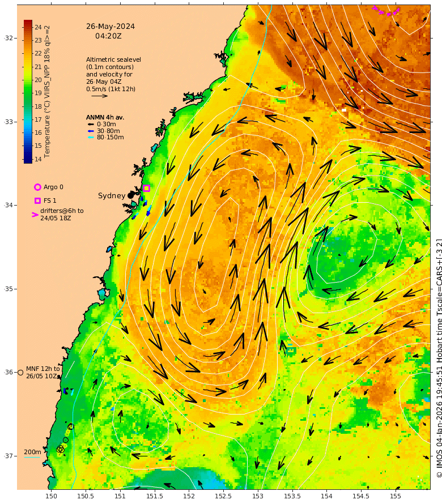The width and height of the screenshot is (442, 504).
Task: Click the IMOS copyright vertical text
Action: pos(439,358)
